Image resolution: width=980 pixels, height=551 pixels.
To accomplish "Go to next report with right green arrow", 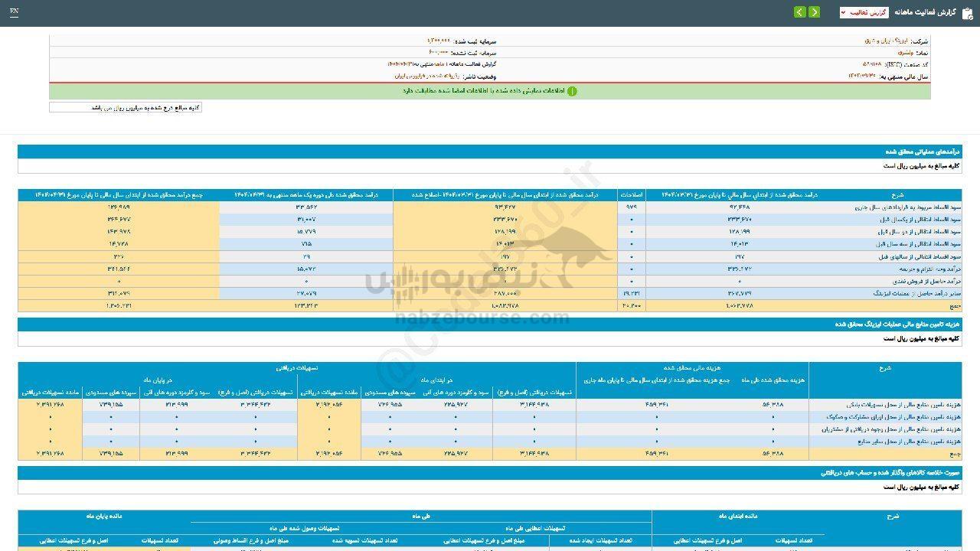I will pyautogui.click(x=814, y=12).
